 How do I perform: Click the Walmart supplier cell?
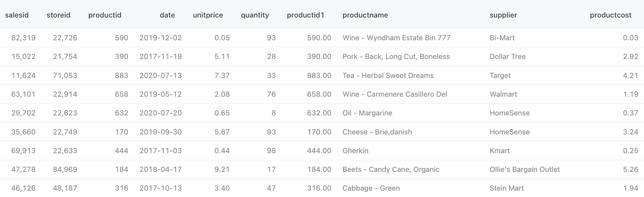point(503,94)
